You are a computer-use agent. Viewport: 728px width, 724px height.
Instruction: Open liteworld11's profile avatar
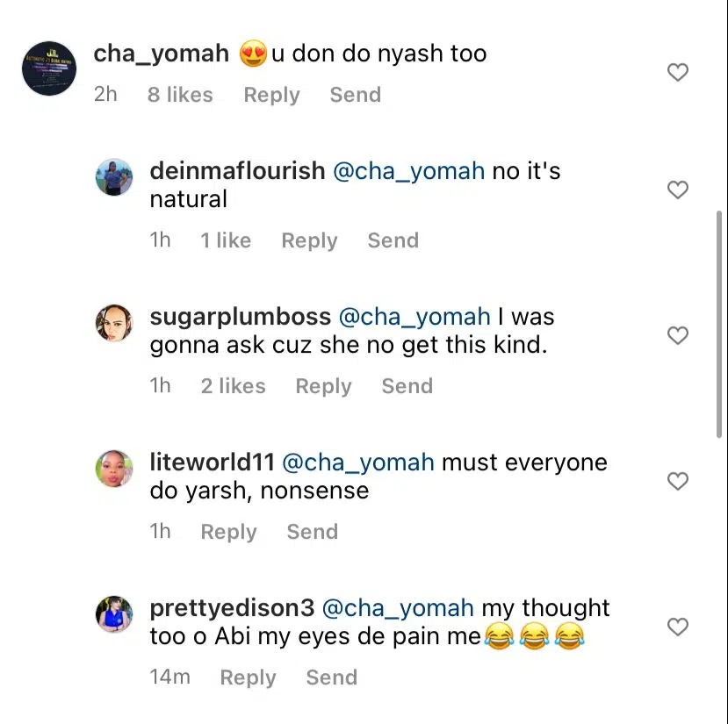[x=114, y=469]
